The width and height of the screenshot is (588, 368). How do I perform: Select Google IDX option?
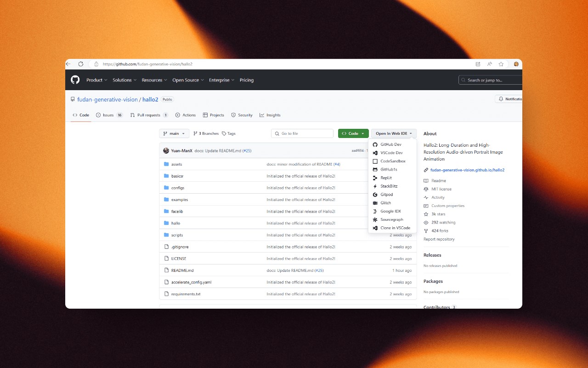392,211
